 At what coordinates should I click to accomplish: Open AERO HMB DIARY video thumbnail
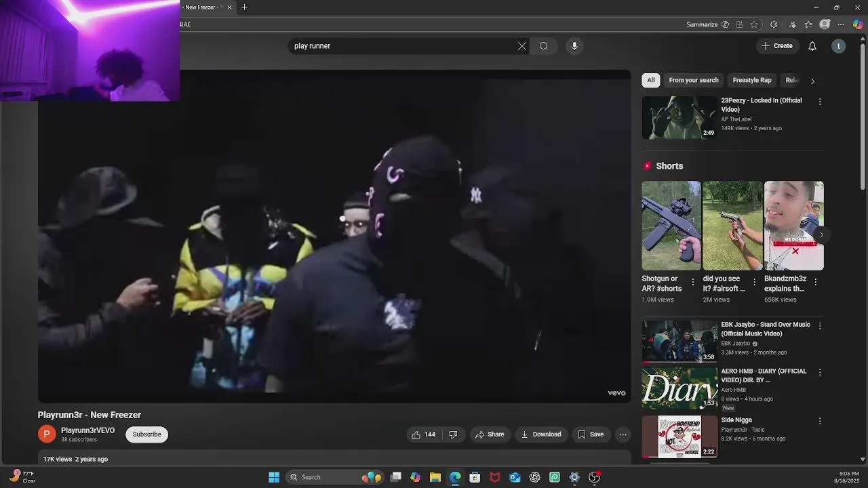[x=679, y=388]
